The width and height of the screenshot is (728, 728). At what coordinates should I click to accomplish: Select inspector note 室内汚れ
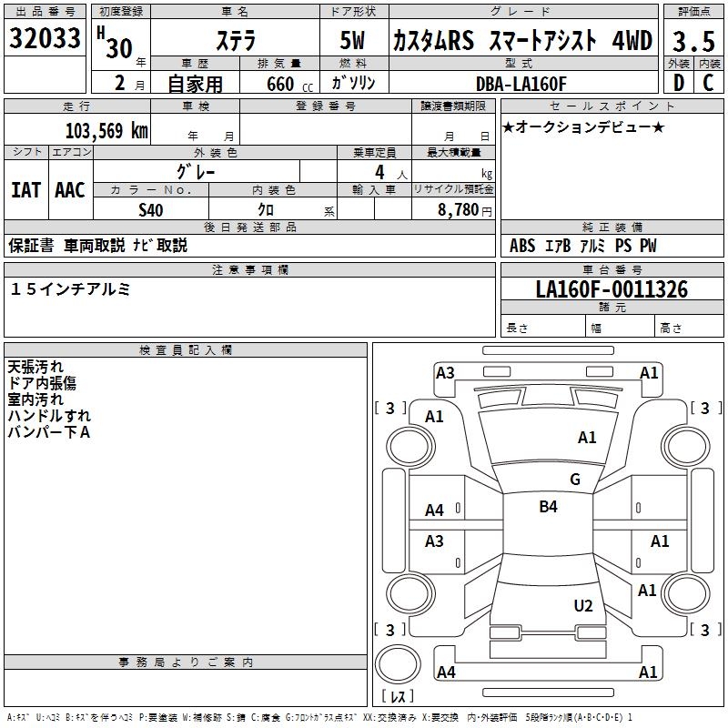pyautogui.click(x=35, y=399)
